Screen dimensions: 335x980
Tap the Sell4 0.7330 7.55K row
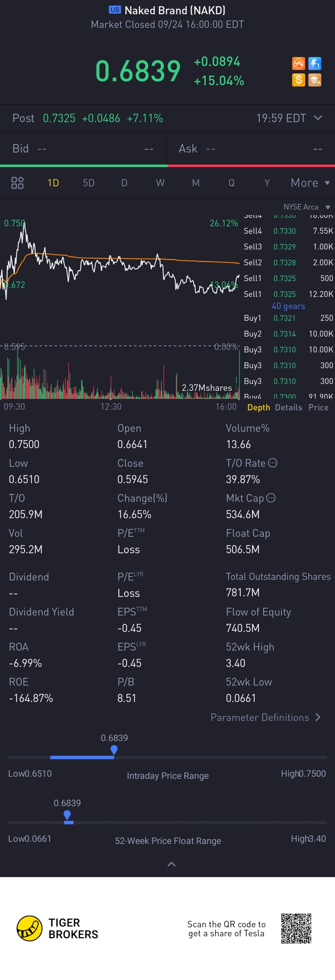coord(288,231)
